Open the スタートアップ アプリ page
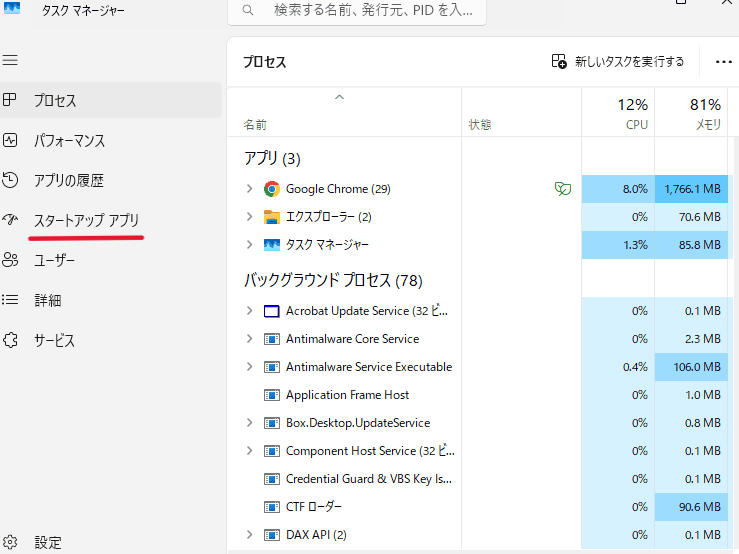 [110, 220]
